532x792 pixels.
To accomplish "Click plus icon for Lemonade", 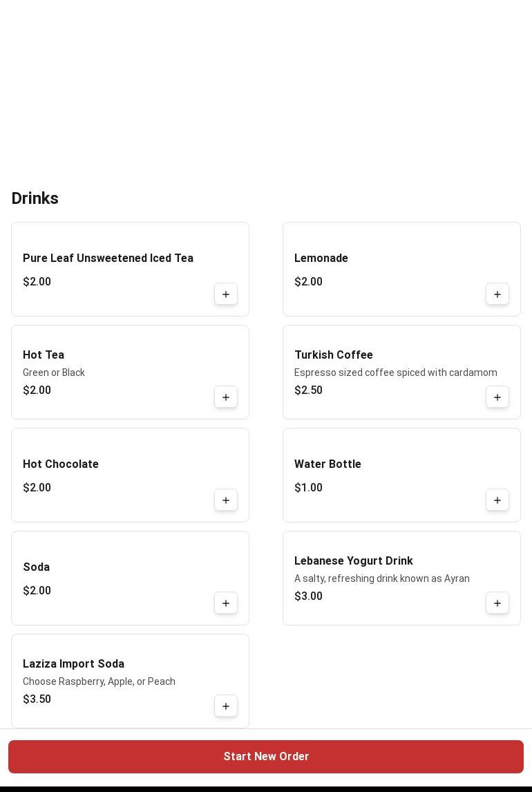I will [497, 294].
